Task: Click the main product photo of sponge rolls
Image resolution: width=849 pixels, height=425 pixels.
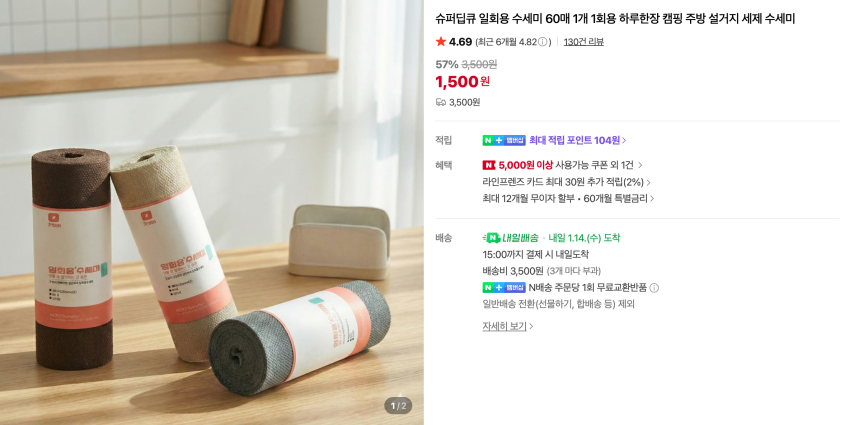Action: click(x=212, y=212)
